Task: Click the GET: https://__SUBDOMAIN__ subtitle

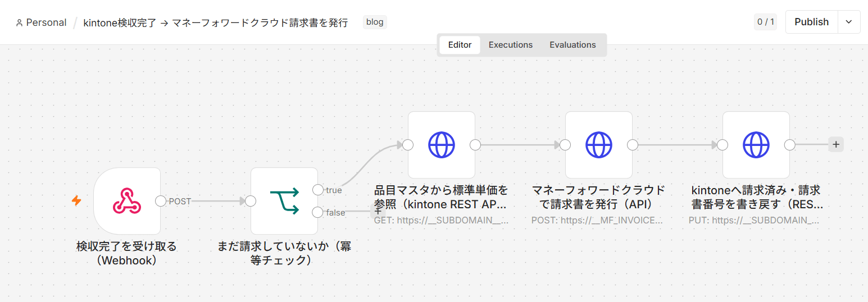Action: pyautogui.click(x=442, y=221)
